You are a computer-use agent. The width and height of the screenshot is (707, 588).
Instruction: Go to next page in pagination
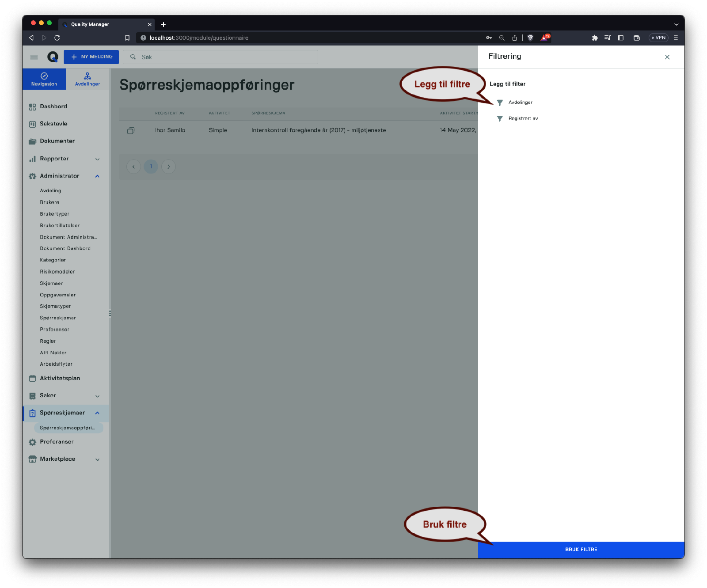tap(168, 167)
